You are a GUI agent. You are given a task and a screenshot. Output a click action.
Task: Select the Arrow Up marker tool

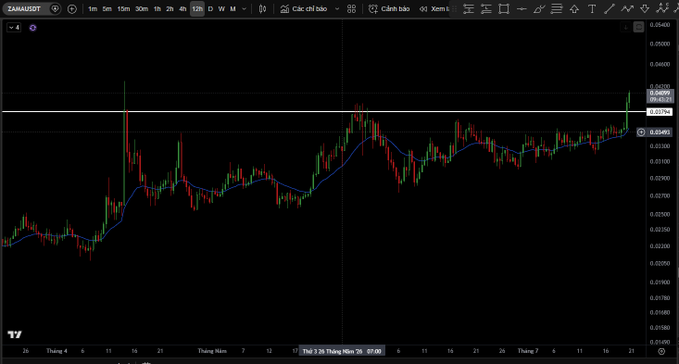click(574, 9)
